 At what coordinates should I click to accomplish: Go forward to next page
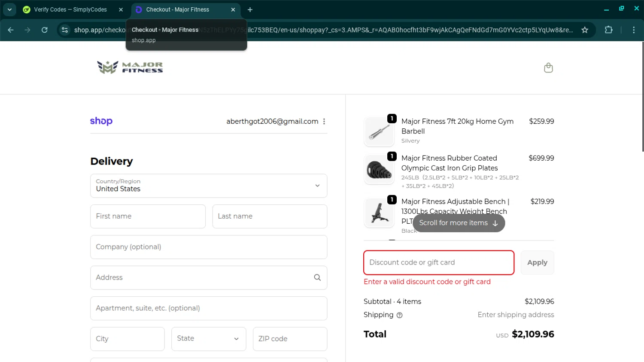(x=27, y=30)
